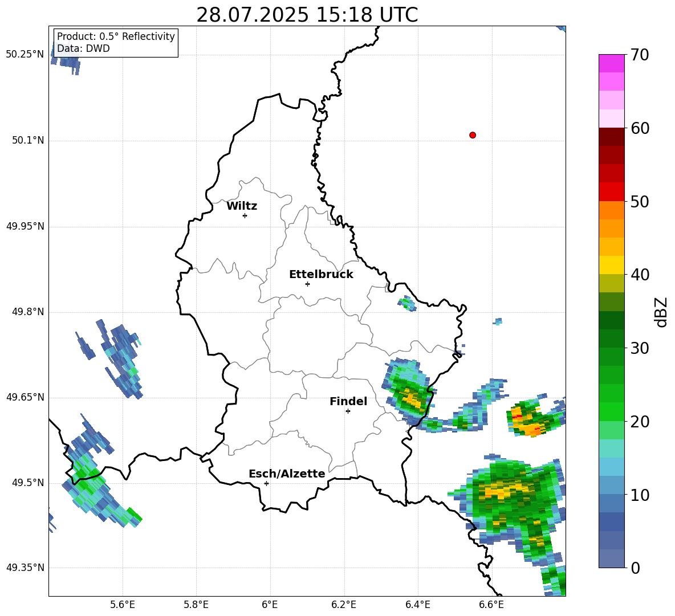This screenshot has height=616, width=675.
Task: Click the 10 value on the colorbar
Action: 640,495
